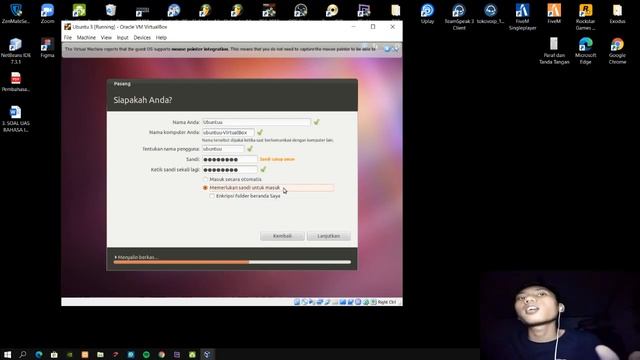The height and width of the screenshot is (360, 640).
Task: Open the ZenMate desktop shortcut
Action: (16, 13)
